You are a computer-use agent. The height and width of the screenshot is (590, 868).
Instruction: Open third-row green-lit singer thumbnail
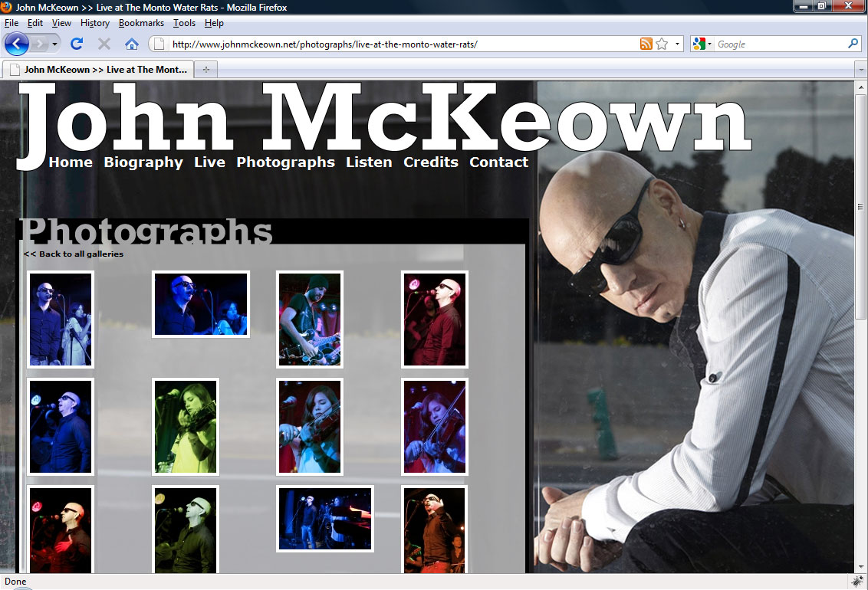(186, 529)
